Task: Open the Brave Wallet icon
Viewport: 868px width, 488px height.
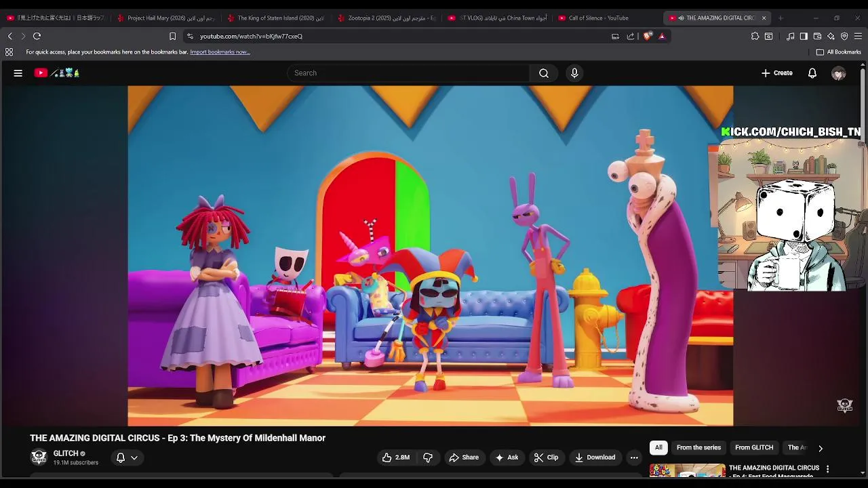Action: [x=817, y=36]
